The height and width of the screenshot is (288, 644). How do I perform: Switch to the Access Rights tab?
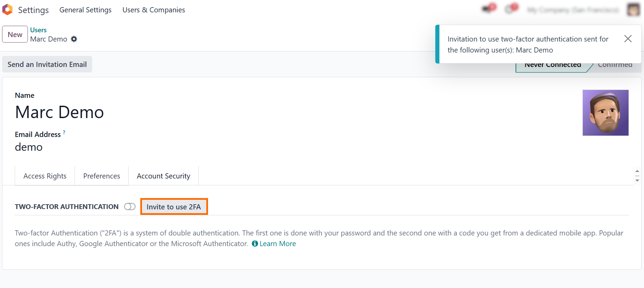[45, 176]
